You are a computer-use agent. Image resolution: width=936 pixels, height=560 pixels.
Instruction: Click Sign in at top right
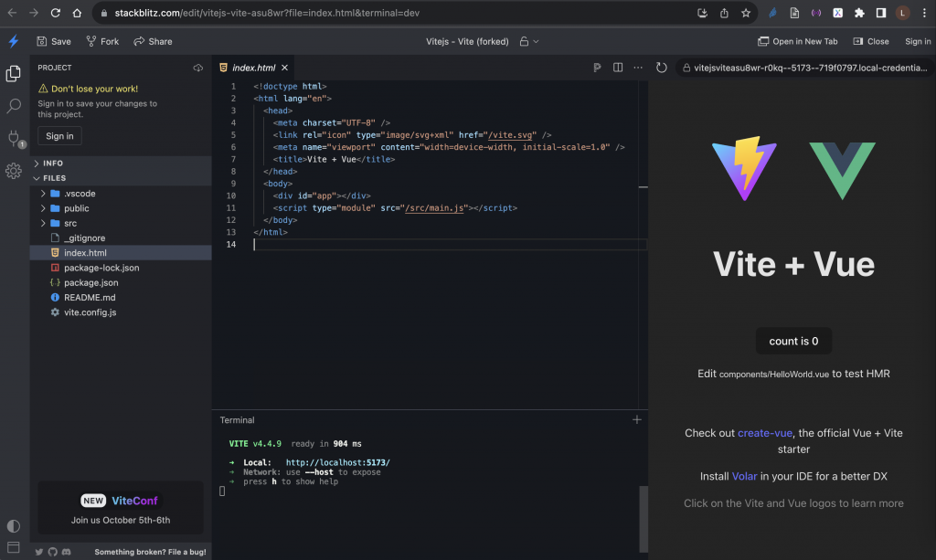click(x=918, y=41)
